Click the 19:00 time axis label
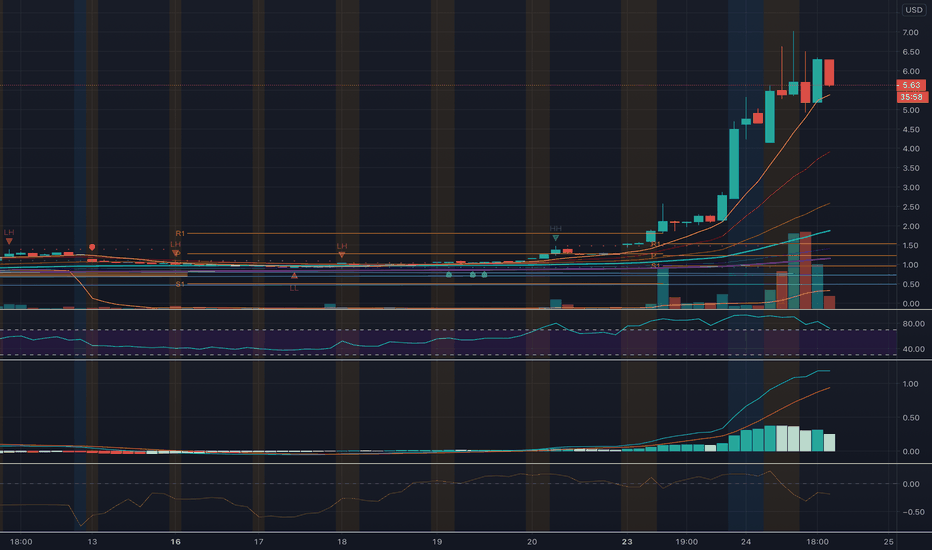The width and height of the screenshot is (932, 550). (687, 542)
